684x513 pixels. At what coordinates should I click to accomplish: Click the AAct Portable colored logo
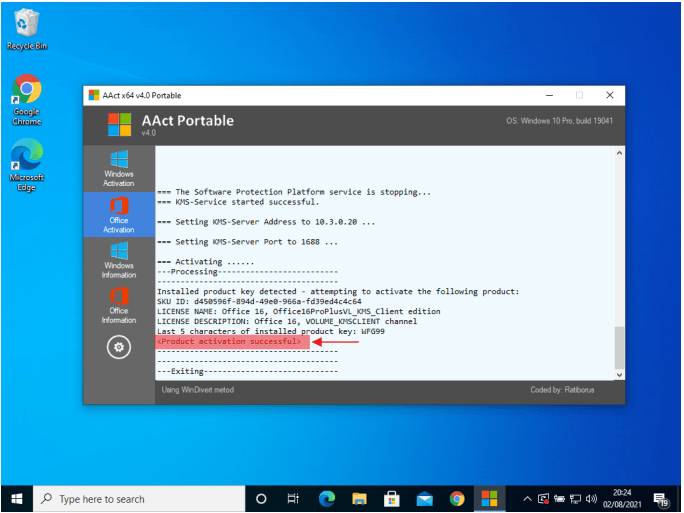[x=120, y=125]
